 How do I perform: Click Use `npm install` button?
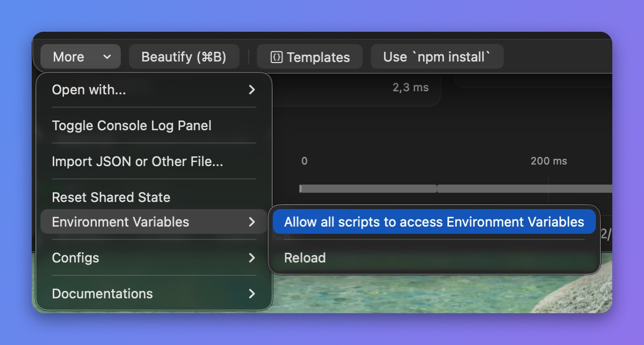tap(437, 56)
